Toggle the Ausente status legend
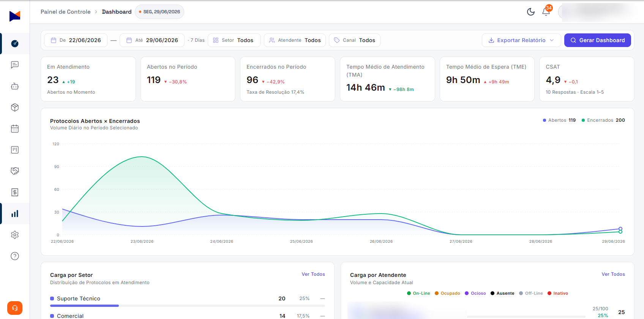This screenshot has height=319, width=644. pos(502,293)
